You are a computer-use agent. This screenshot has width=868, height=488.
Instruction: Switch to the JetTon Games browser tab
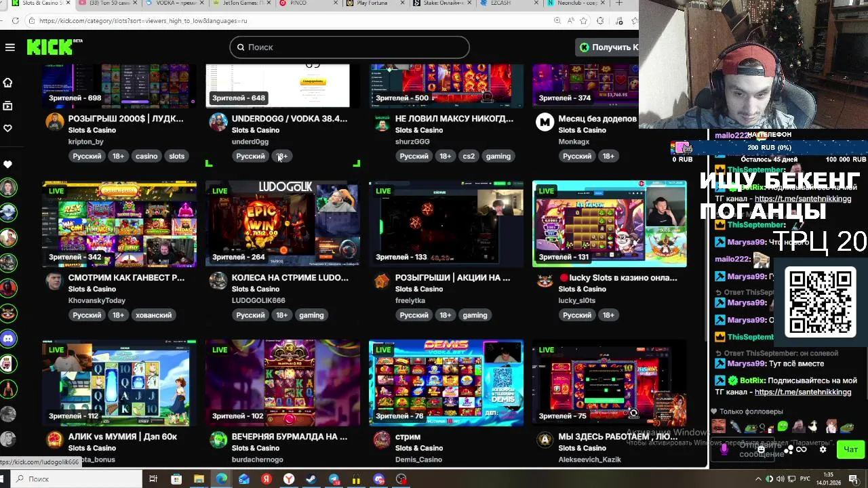click(x=242, y=3)
